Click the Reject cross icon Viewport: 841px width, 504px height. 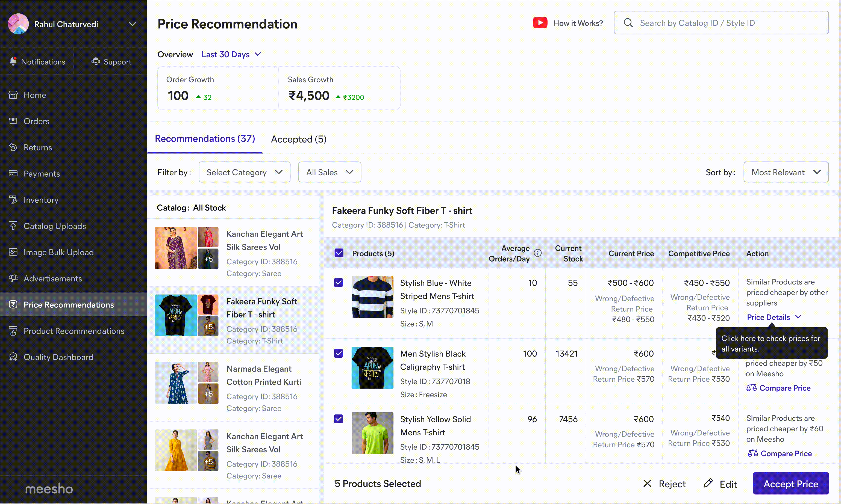pos(647,484)
